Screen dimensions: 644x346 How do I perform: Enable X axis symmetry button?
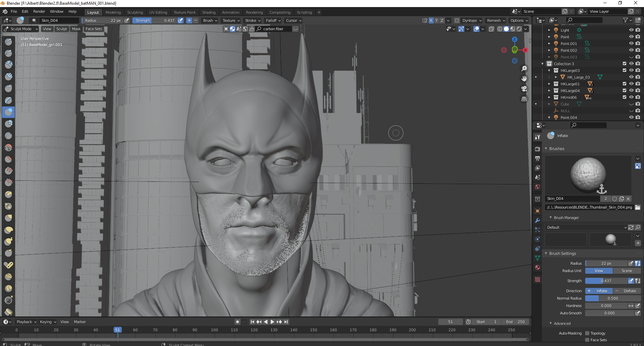pyautogui.click(x=431, y=20)
